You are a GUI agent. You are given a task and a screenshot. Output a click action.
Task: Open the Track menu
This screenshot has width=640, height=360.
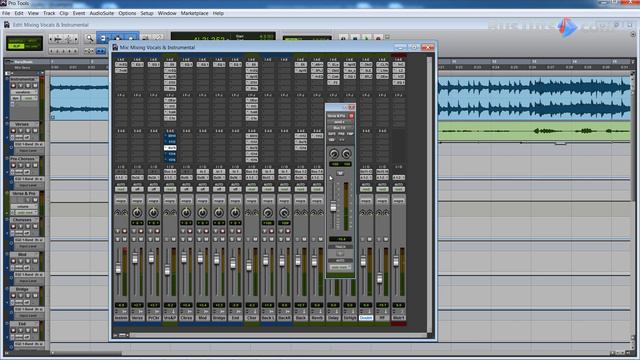coord(49,13)
